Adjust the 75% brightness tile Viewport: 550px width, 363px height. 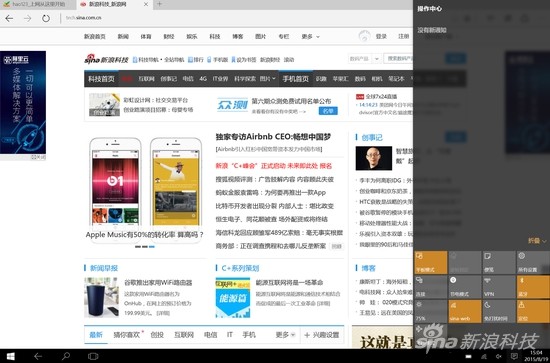coord(431,311)
